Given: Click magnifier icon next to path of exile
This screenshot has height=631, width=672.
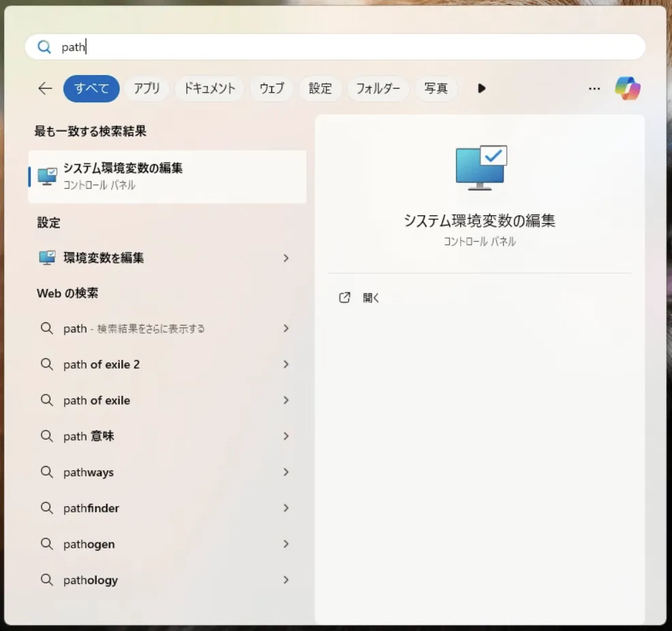Looking at the screenshot, I should tap(47, 400).
